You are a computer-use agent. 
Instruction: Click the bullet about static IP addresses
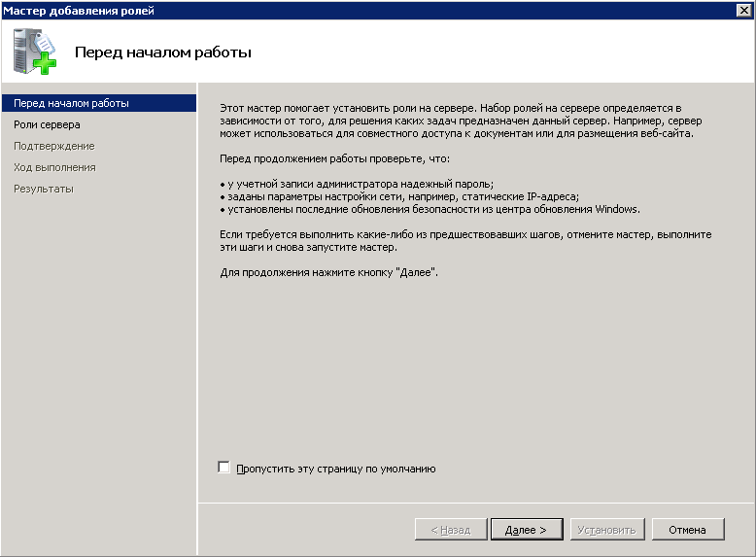tap(399, 196)
